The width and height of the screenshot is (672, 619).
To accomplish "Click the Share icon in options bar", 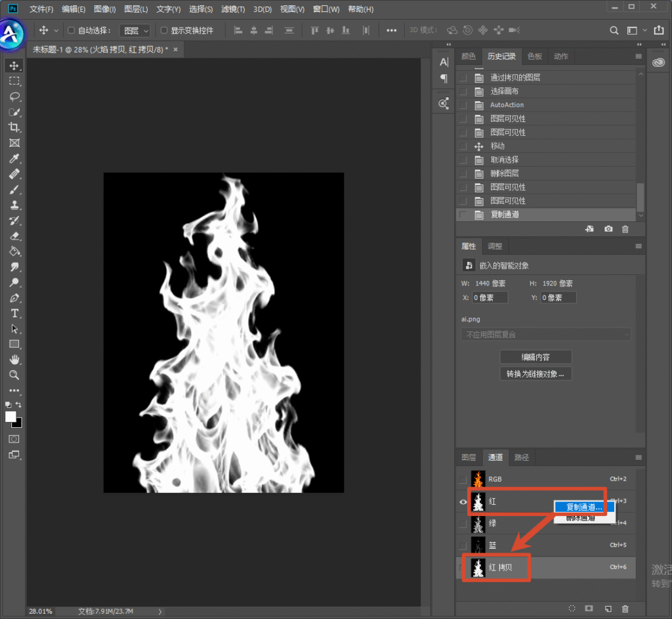I will tap(659, 30).
